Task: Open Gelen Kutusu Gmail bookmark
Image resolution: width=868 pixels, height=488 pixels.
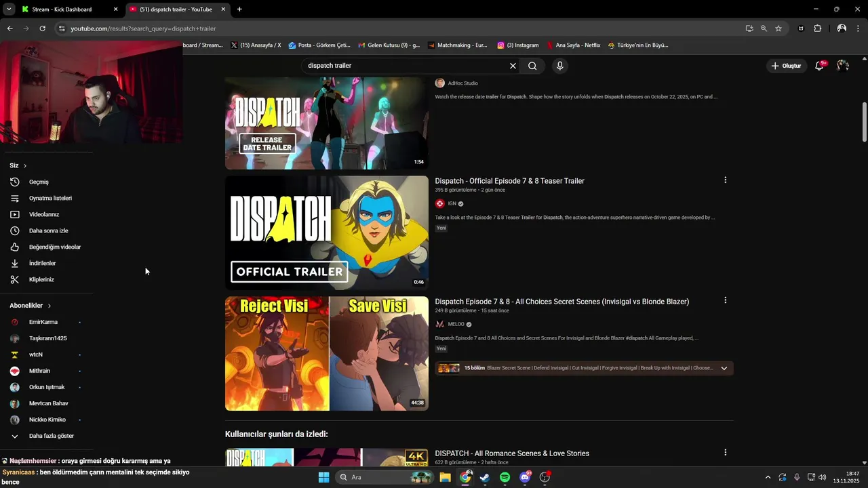Action: tap(389, 45)
